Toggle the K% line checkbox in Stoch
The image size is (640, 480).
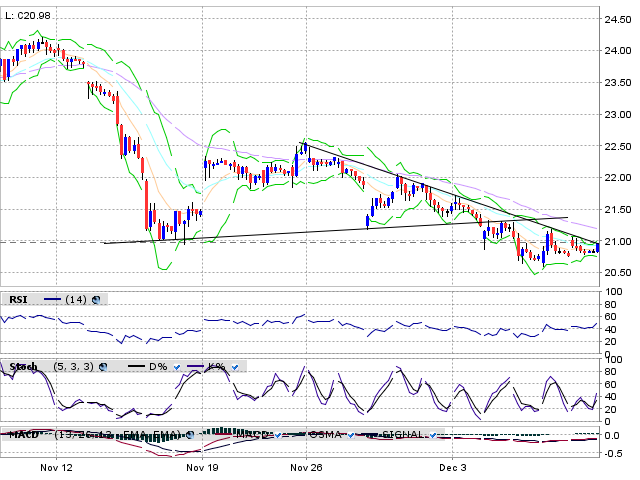[x=235, y=367]
